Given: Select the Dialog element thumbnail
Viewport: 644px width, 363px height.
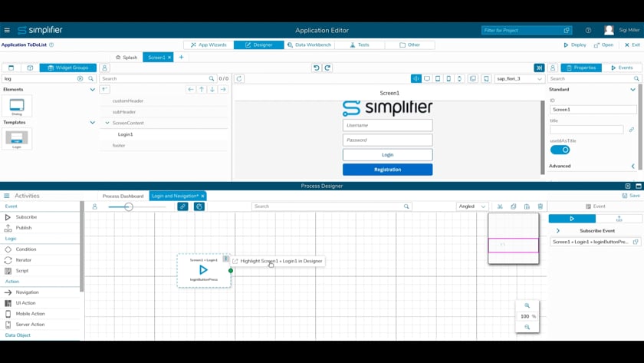Looking at the screenshot, I should click(x=16, y=106).
